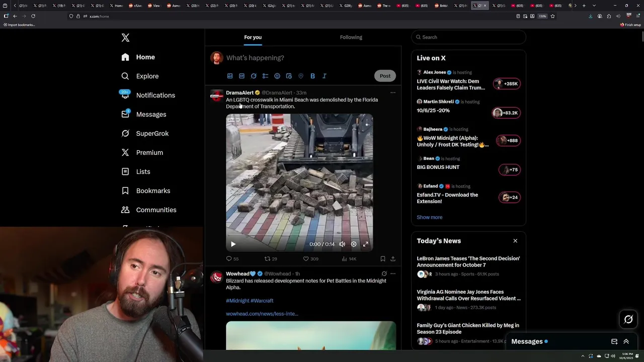This screenshot has width=644, height=362.
Task: Open the Alex Jones live broadcast
Action: pos(468,81)
